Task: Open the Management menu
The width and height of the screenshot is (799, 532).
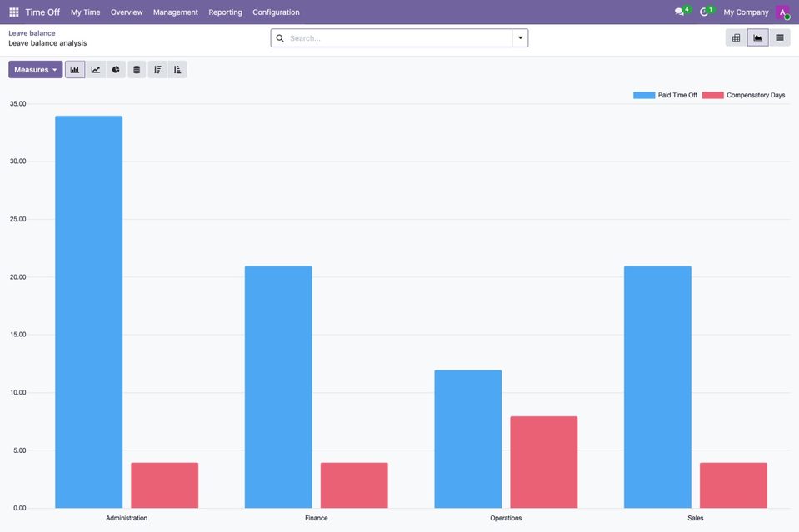Action: pyautogui.click(x=176, y=12)
